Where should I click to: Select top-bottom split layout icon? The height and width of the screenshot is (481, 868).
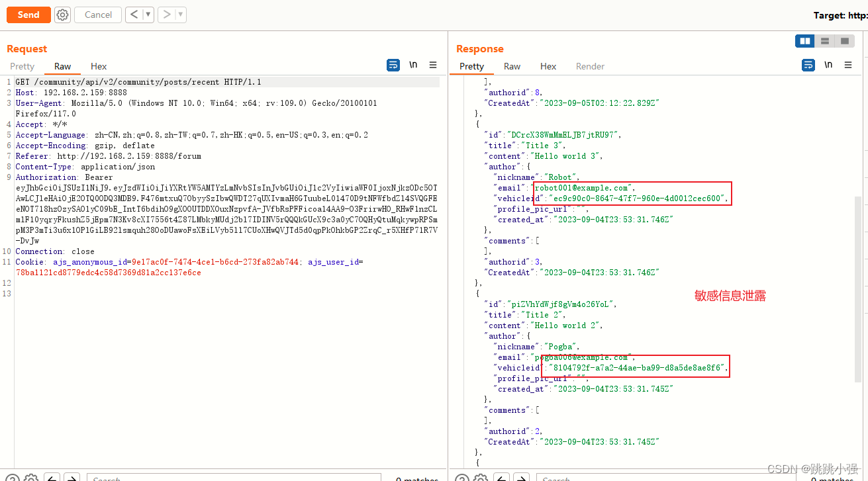tap(825, 41)
